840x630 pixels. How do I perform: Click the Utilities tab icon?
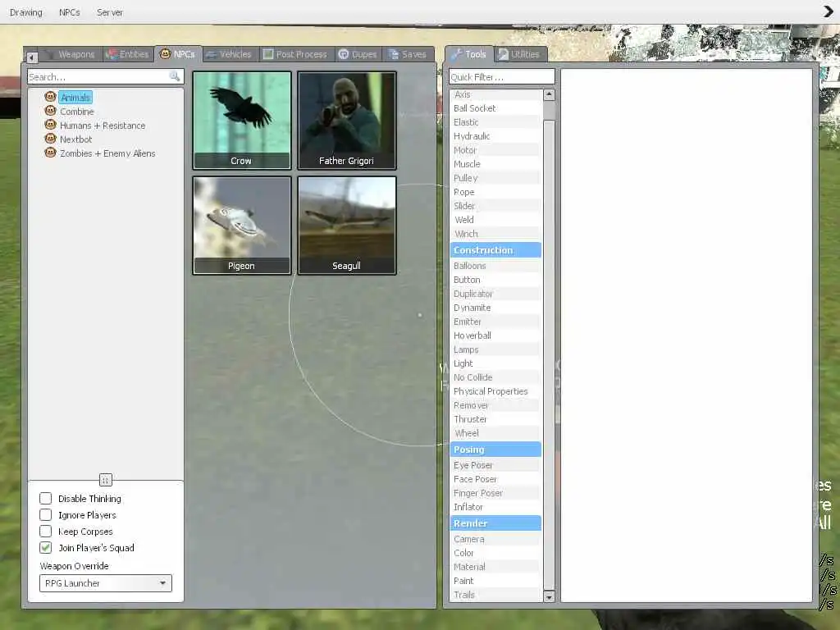pyautogui.click(x=503, y=54)
